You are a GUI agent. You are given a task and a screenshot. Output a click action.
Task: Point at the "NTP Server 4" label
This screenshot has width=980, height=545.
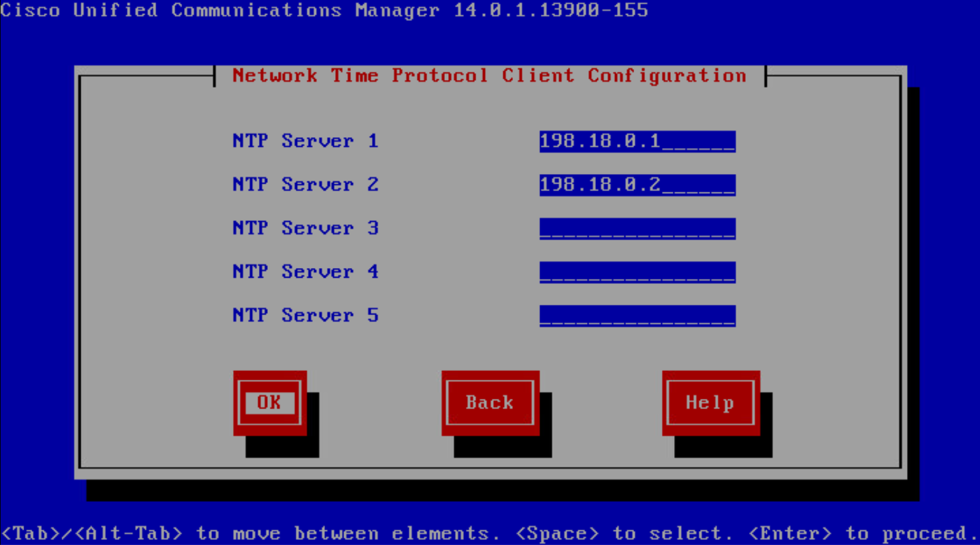coord(305,272)
